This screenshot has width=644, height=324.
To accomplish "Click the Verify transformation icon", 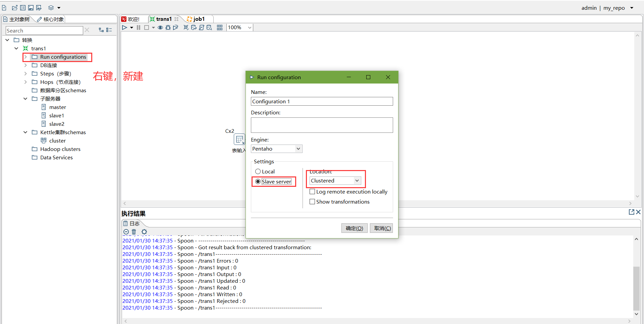I will coord(186,28).
